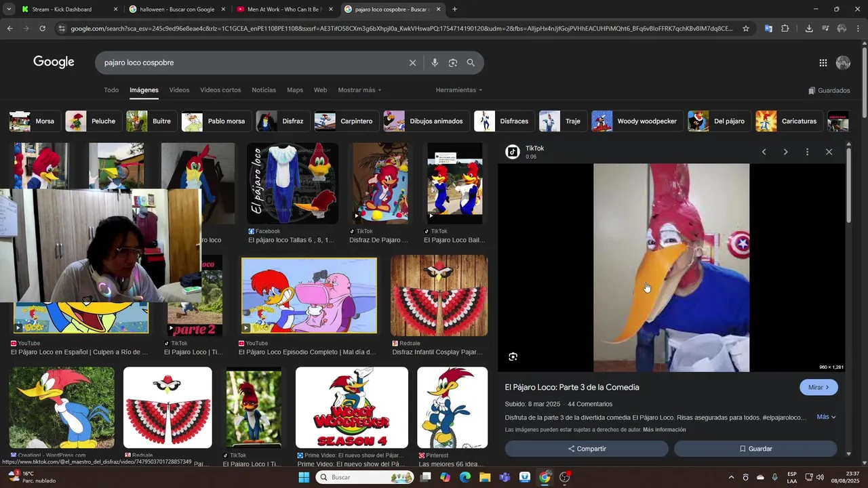Image resolution: width=868 pixels, height=488 pixels.
Task: Show the next image in the preview panel
Action: 785,152
